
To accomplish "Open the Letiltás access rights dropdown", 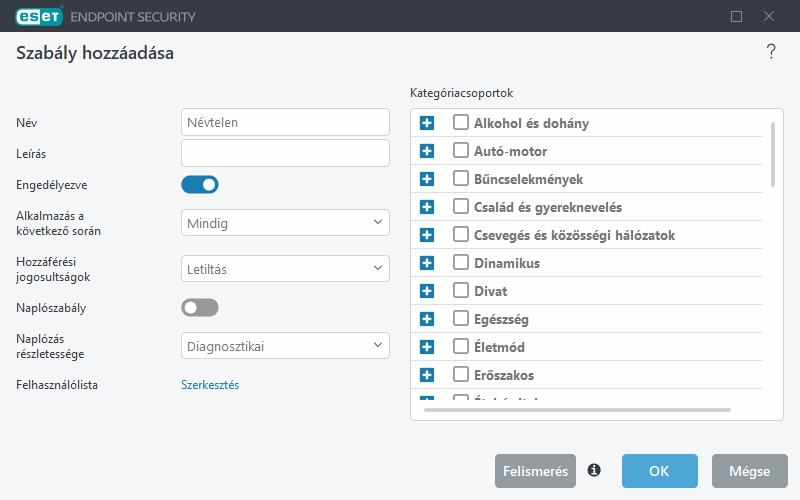I will coord(285,268).
